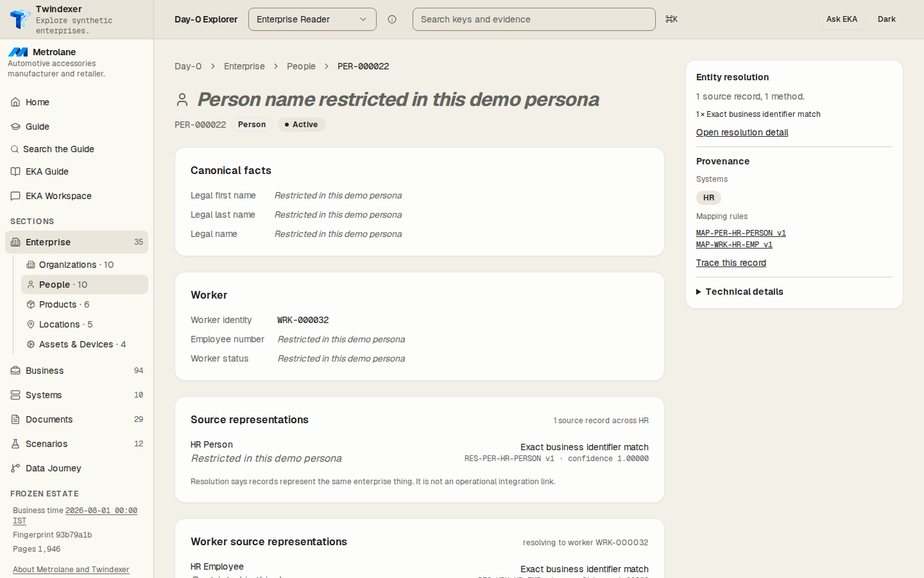Click the Systems server icon
This screenshot has height=578, width=924.
15,395
